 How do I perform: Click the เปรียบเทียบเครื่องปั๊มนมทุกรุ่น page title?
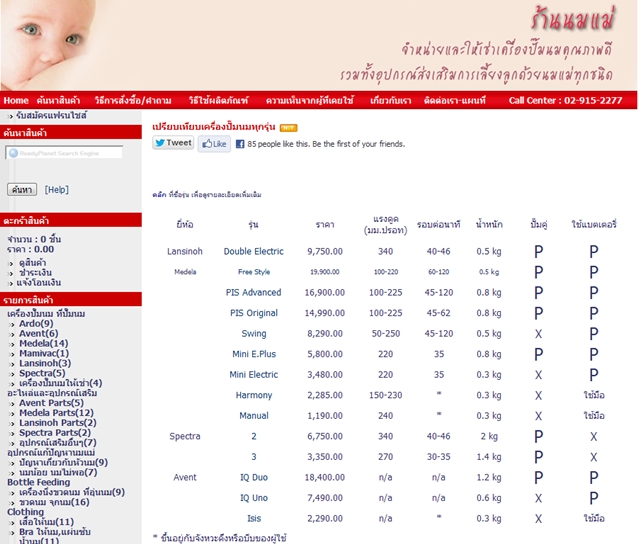(214, 127)
